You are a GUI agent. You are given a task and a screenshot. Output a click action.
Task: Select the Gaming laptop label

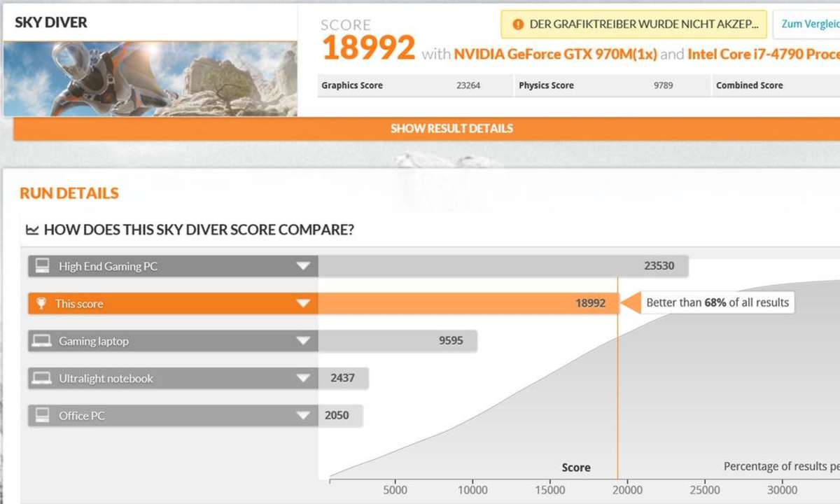94,341
